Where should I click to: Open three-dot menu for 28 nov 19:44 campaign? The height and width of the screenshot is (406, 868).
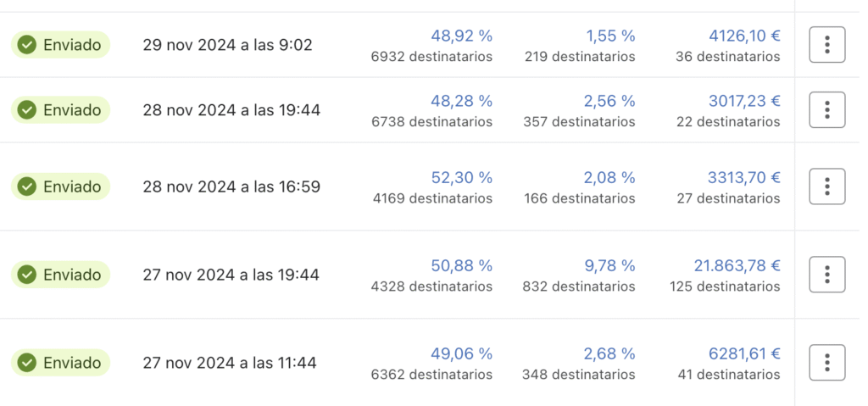tap(826, 110)
